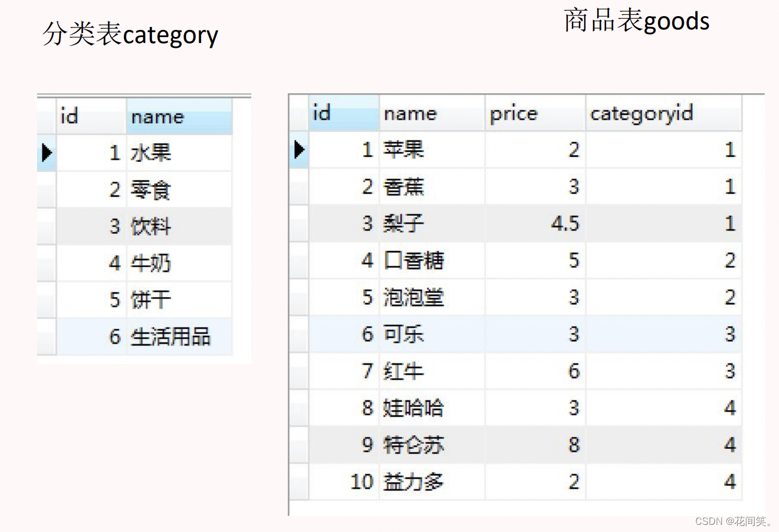The image size is (779, 532).
Task: Select the price column header
Action: coord(535,113)
